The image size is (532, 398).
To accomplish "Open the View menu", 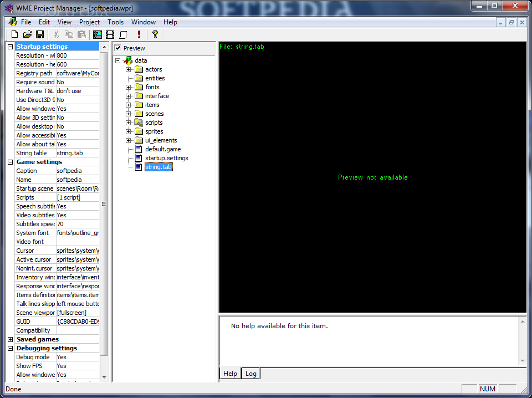I will point(64,22).
